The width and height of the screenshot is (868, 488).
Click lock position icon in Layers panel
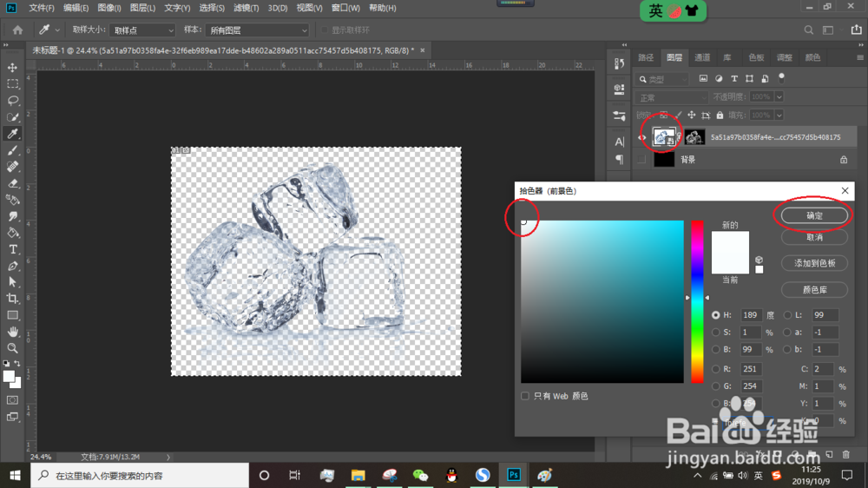[x=692, y=115]
